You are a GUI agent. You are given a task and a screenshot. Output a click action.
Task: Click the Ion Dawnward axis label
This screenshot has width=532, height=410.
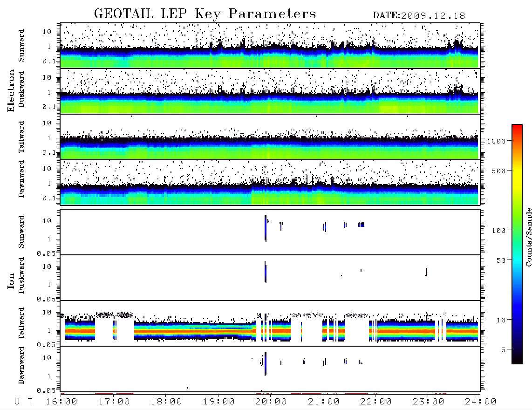21,365
